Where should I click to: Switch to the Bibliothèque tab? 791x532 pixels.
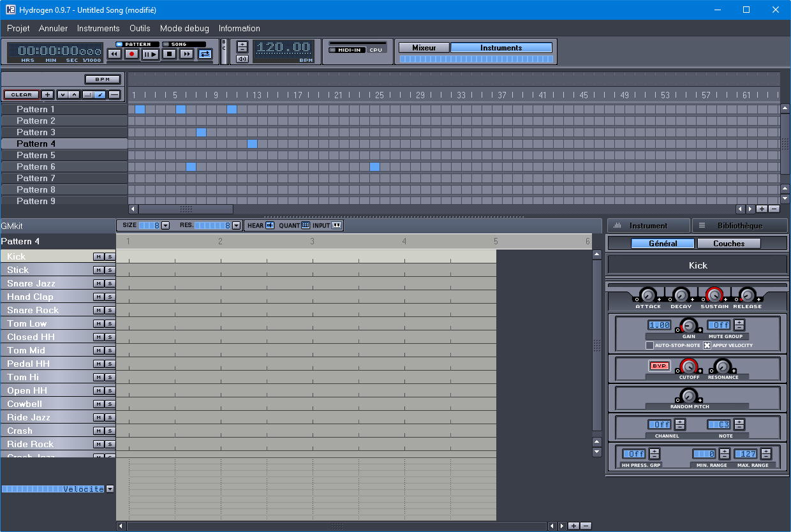click(x=739, y=225)
